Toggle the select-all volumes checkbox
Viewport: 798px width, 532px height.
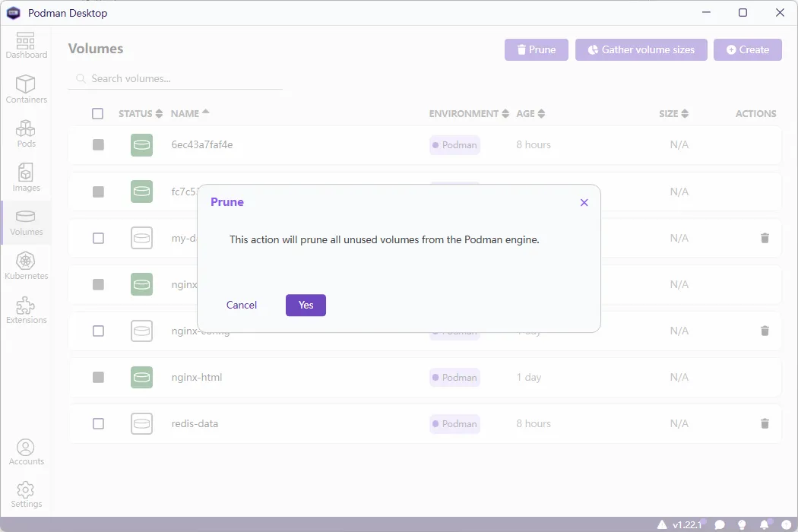[97, 113]
